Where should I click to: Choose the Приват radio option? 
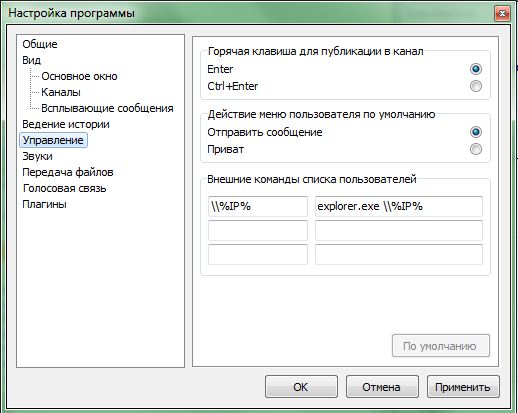[476, 149]
